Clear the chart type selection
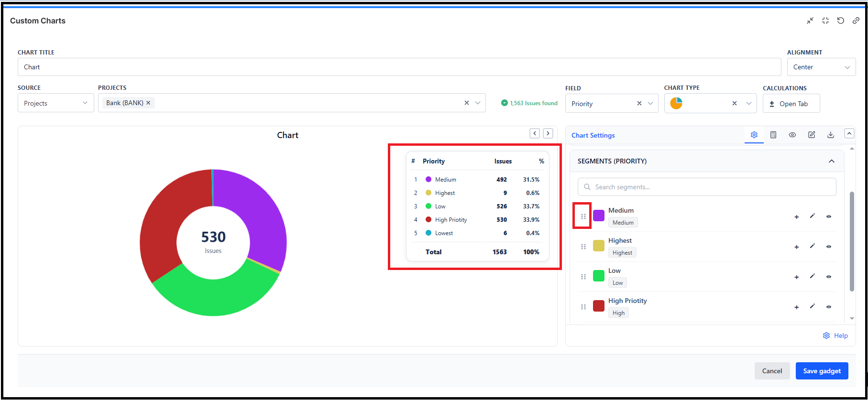Image resolution: width=868 pixels, height=400 pixels. (735, 103)
